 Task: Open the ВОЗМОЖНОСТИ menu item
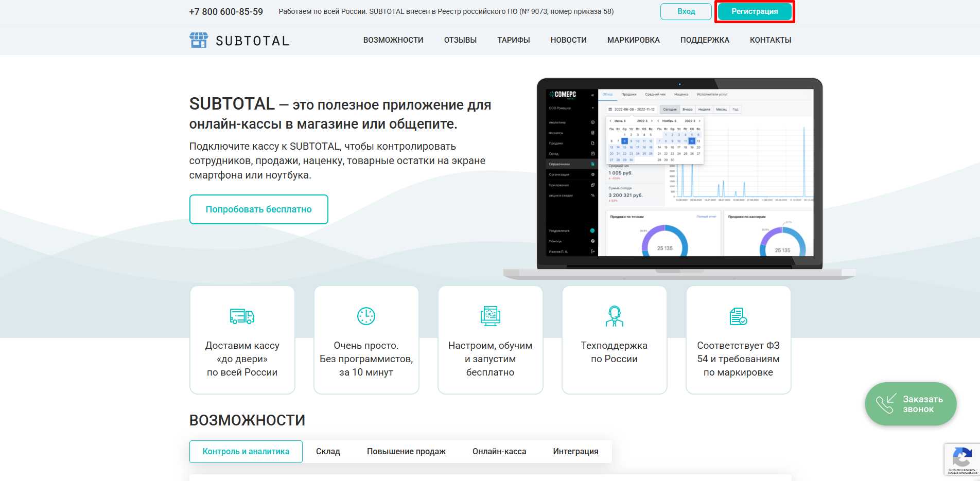pos(393,40)
